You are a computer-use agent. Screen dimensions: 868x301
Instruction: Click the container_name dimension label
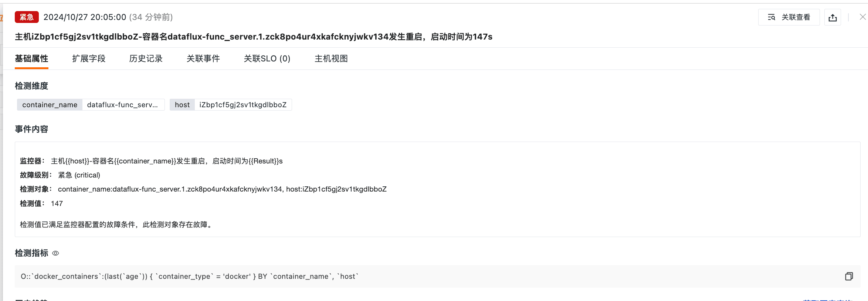[x=50, y=105]
